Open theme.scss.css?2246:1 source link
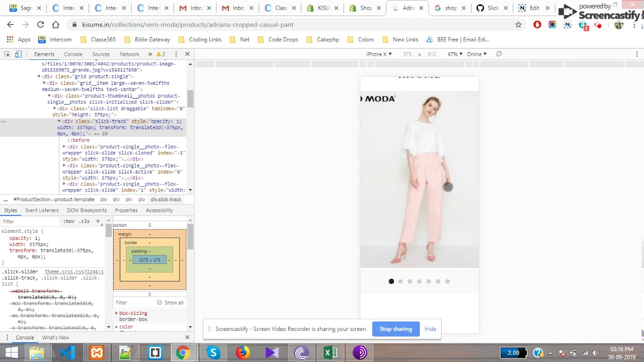 74,271
